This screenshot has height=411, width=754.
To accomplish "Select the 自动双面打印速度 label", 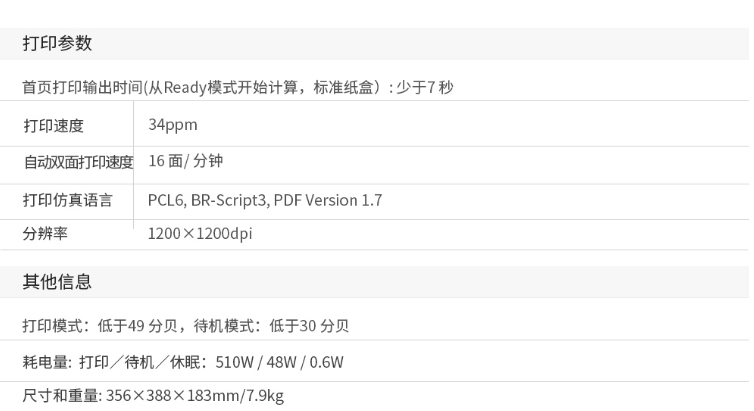I will (78, 162).
